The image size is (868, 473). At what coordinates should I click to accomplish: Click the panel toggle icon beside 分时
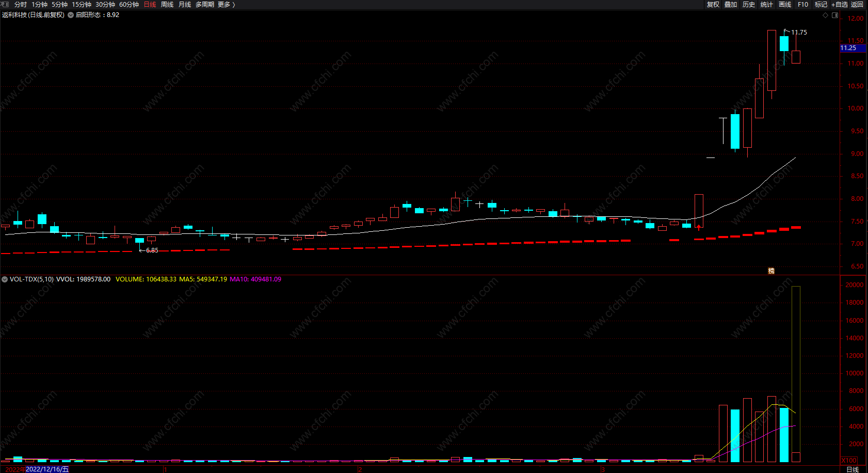6,4
